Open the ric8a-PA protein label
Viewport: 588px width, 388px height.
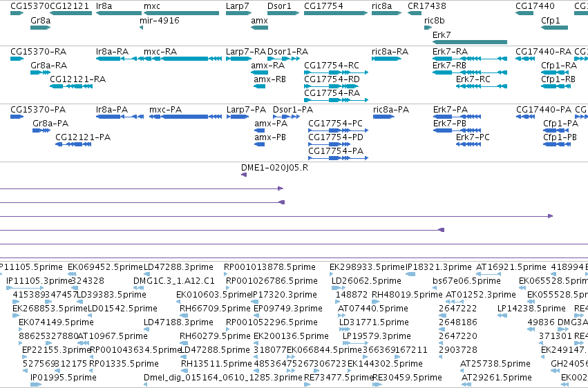click(391, 110)
